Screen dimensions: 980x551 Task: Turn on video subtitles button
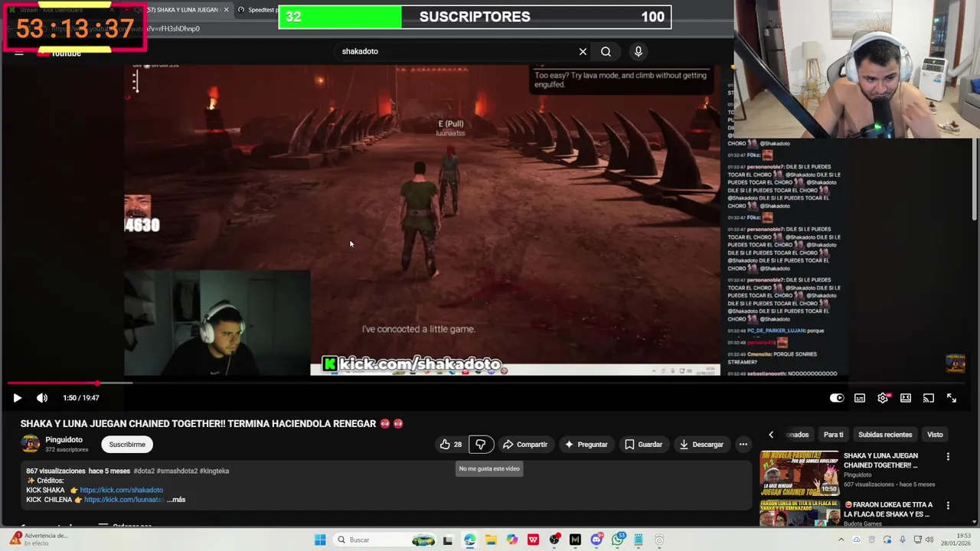(860, 398)
